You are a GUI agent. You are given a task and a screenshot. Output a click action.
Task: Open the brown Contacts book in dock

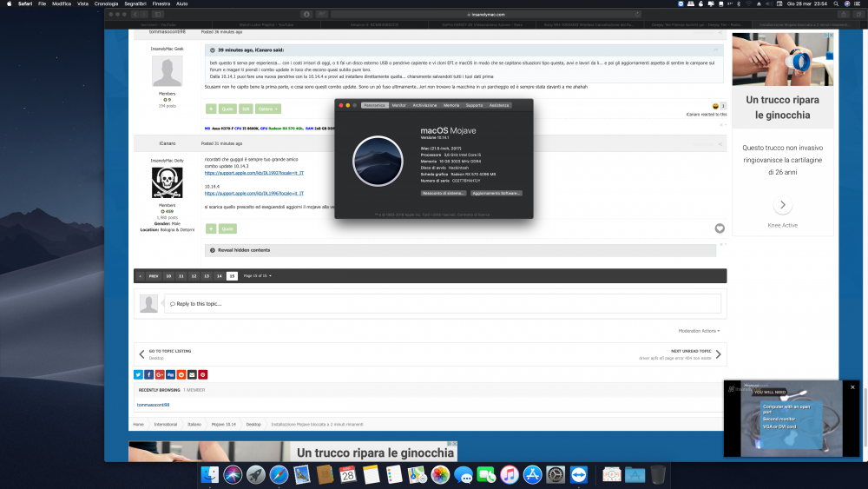[x=325, y=474]
